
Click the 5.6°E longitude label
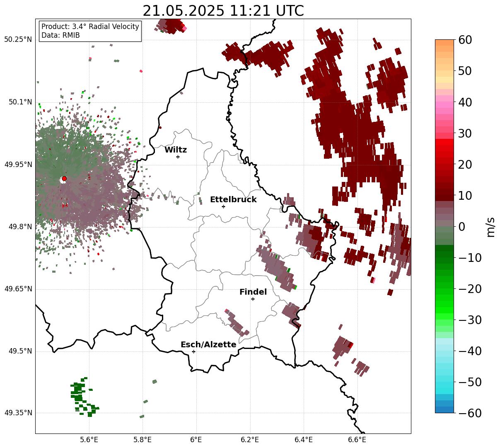point(89,440)
